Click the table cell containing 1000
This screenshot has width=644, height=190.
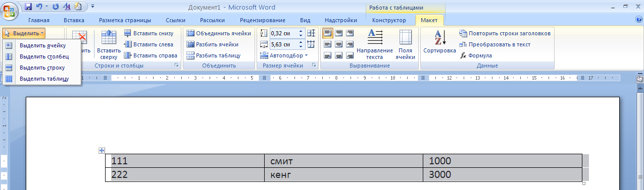(502, 161)
